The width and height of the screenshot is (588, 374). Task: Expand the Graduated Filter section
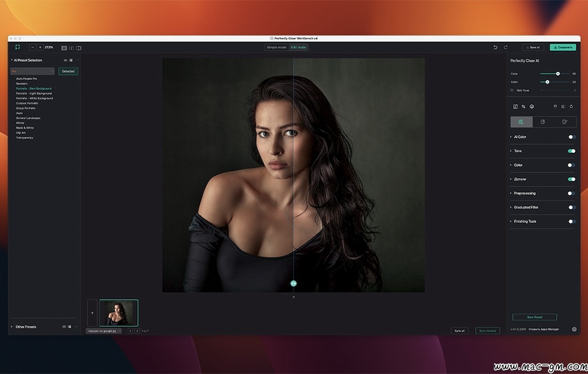(511, 207)
